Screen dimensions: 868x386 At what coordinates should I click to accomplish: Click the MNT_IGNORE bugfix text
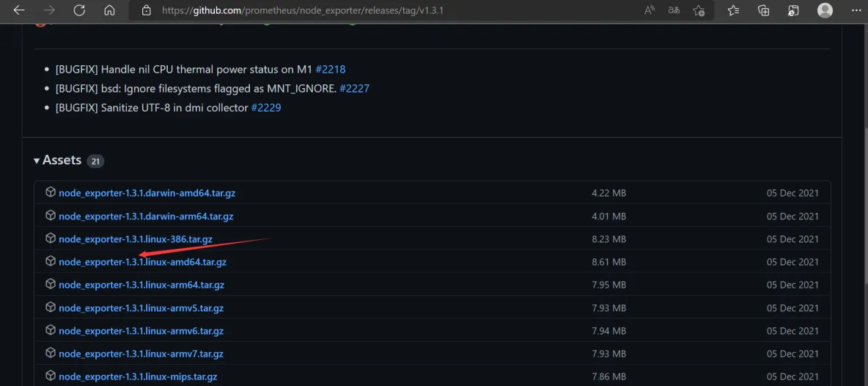pos(196,88)
